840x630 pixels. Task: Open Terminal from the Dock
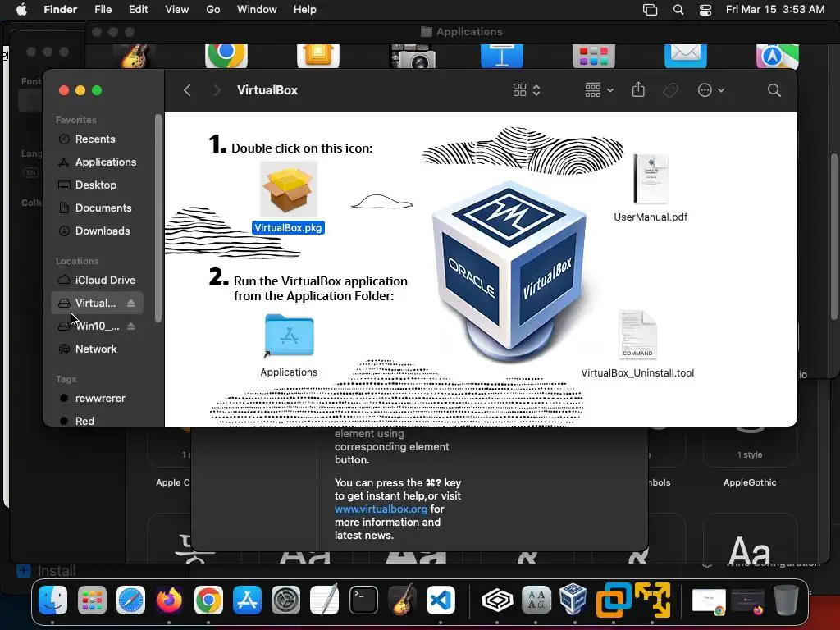point(363,600)
